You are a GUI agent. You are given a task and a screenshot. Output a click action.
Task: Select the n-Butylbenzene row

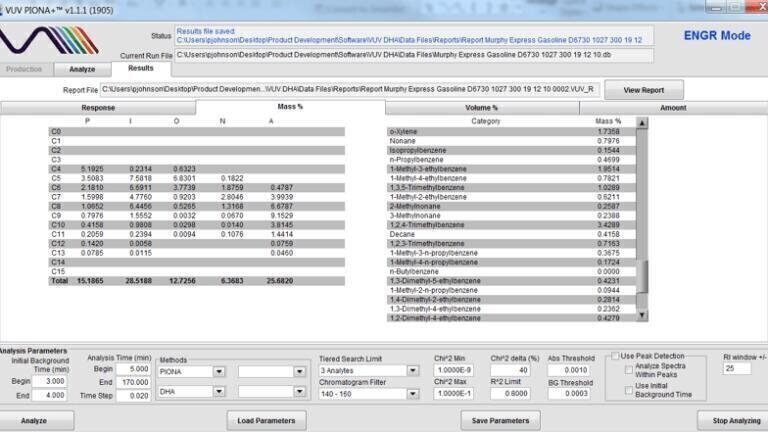pyautogui.click(x=511, y=271)
